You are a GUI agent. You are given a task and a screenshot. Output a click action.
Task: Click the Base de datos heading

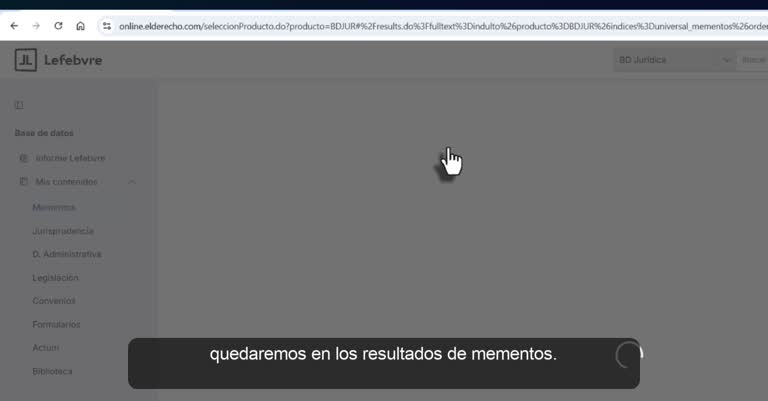pyautogui.click(x=44, y=133)
